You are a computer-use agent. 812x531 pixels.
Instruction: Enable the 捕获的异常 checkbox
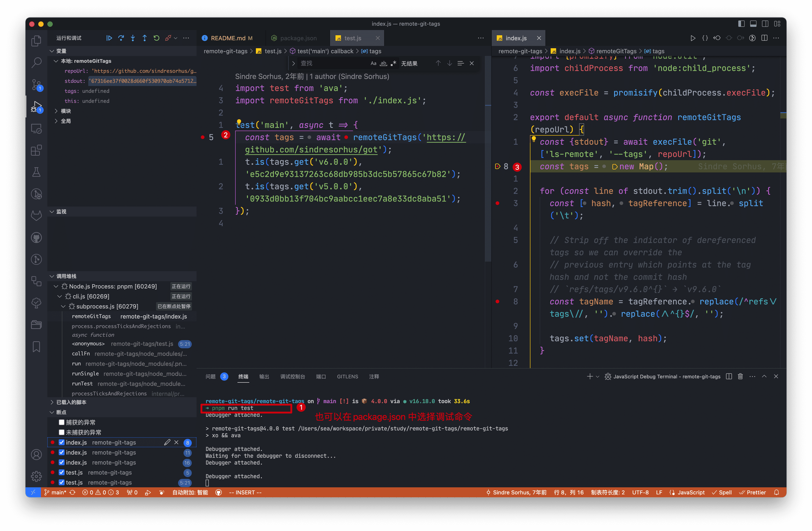click(x=62, y=422)
